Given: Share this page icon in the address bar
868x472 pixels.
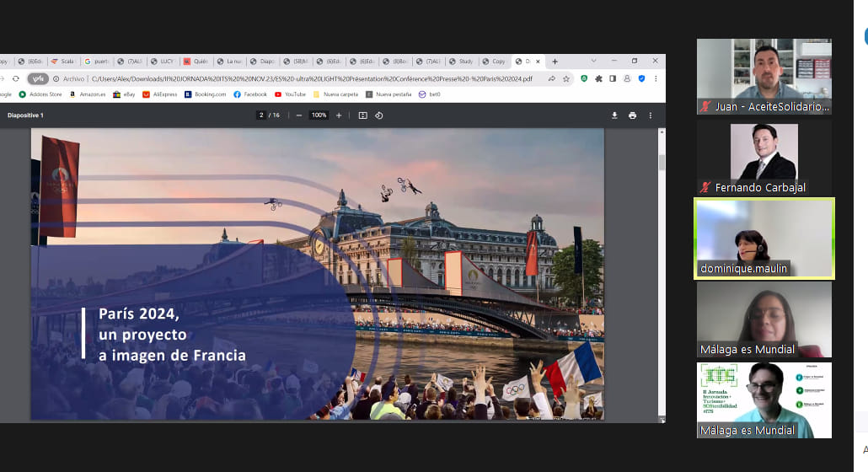Looking at the screenshot, I should point(551,79).
